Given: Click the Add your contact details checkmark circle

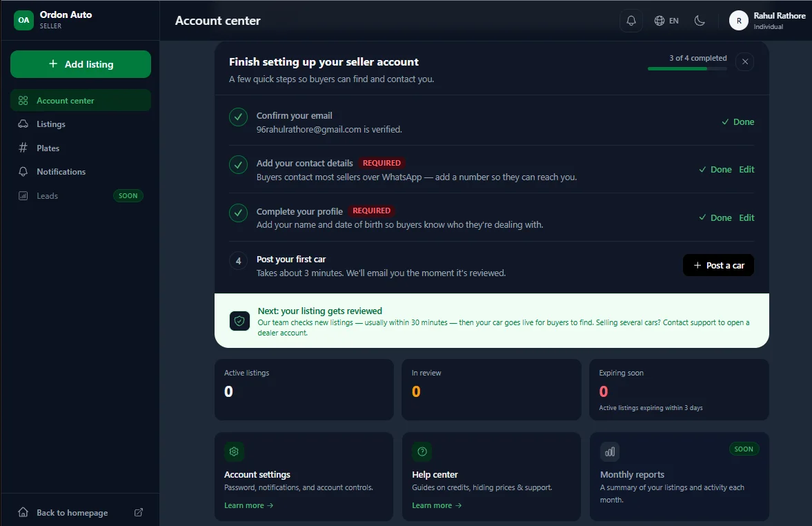Looking at the screenshot, I should pos(238,165).
